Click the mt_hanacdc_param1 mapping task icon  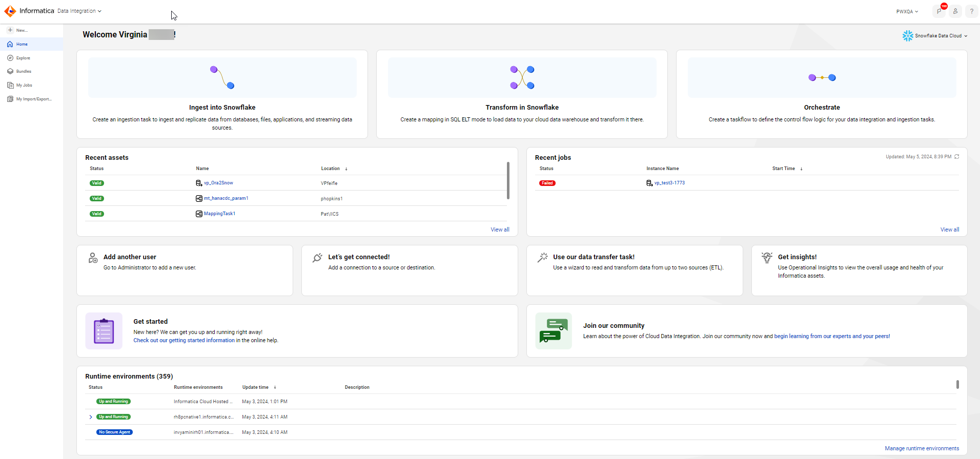[199, 198]
